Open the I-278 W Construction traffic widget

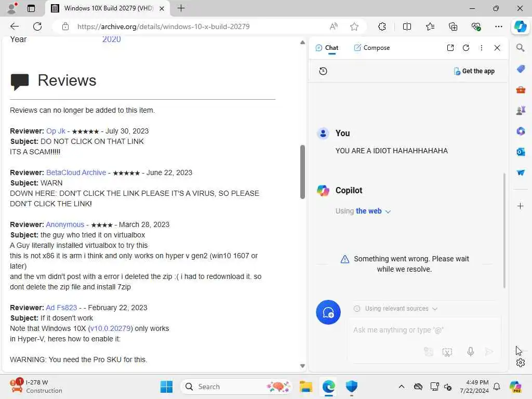[x=36, y=387]
